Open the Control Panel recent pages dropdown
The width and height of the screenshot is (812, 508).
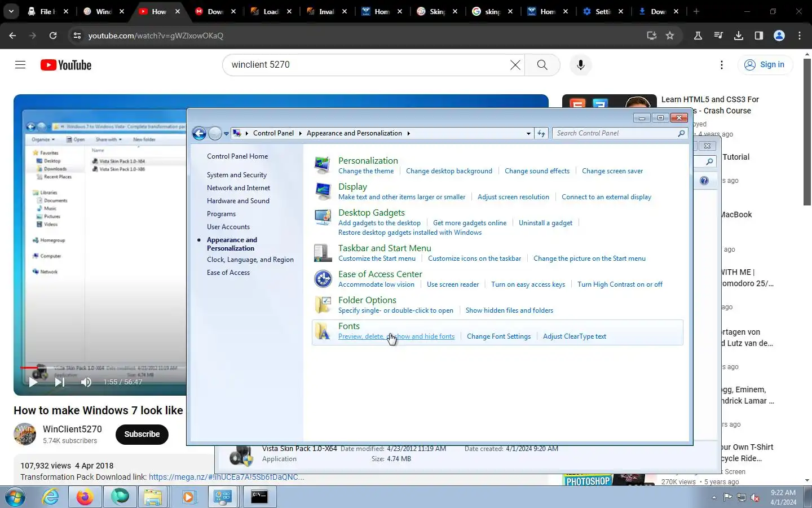click(226, 134)
